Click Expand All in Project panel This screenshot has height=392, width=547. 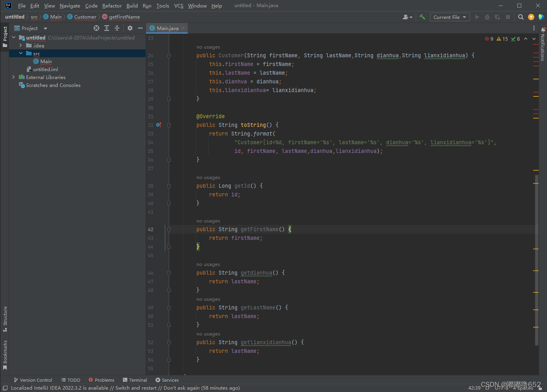pos(107,28)
